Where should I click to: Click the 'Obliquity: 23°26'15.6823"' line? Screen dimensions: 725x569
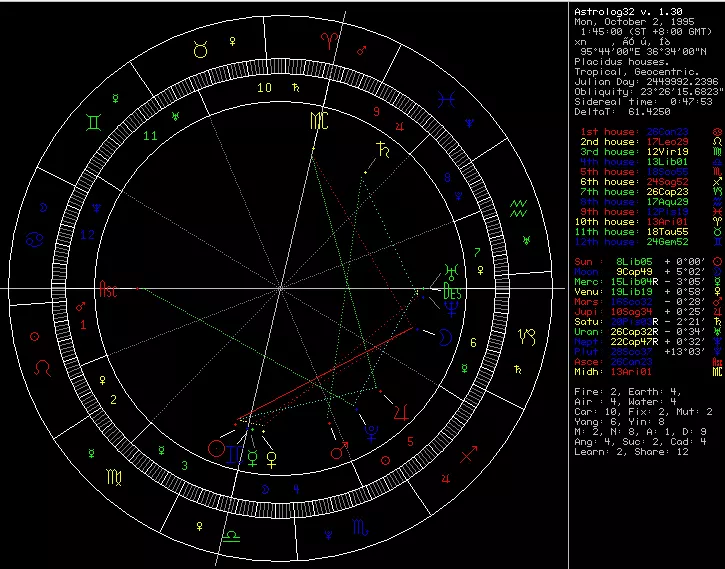(648, 92)
